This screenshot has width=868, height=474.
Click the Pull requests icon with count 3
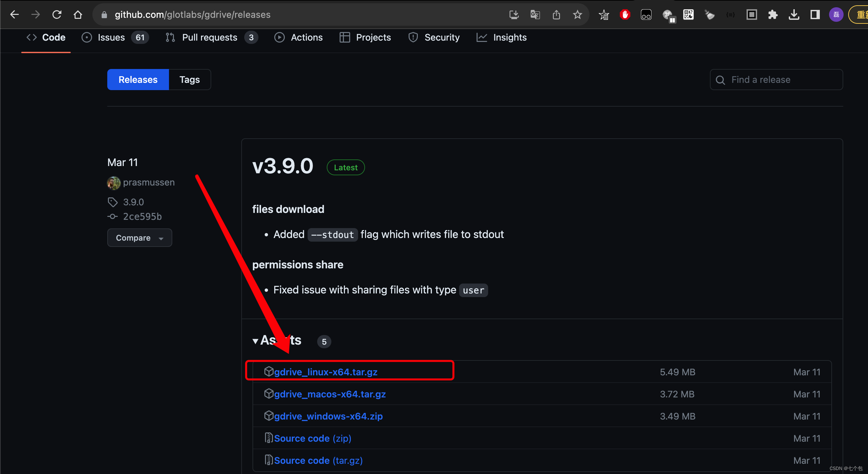click(x=210, y=37)
